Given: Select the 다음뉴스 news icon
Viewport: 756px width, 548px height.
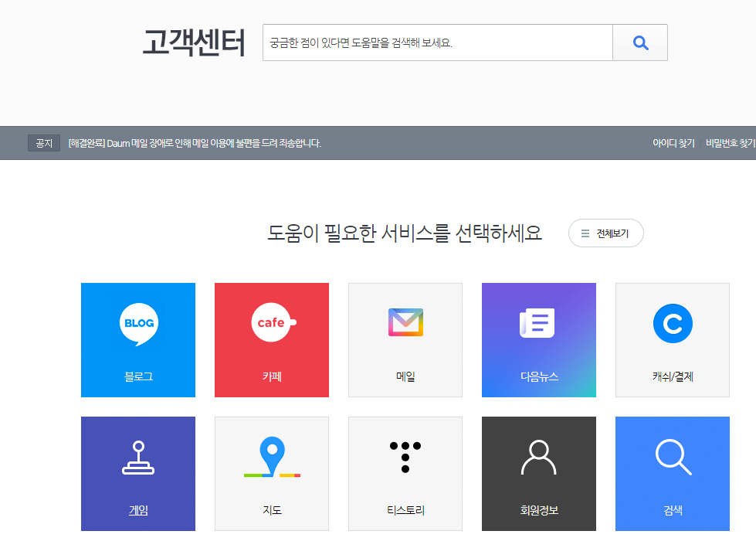Looking at the screenshot, I should 538,323.
